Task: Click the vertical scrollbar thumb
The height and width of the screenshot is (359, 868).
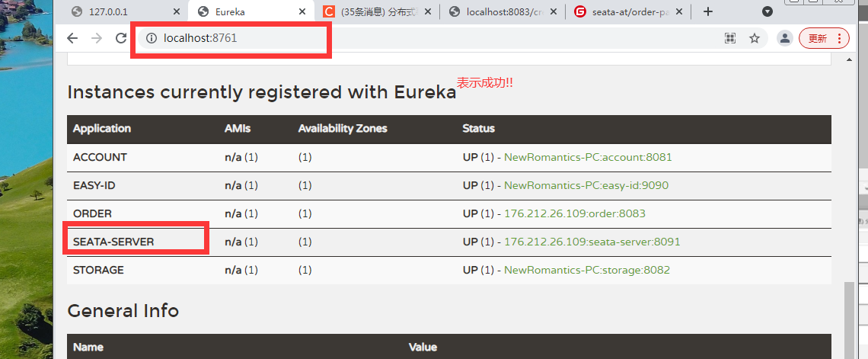Action: point(849,320)
